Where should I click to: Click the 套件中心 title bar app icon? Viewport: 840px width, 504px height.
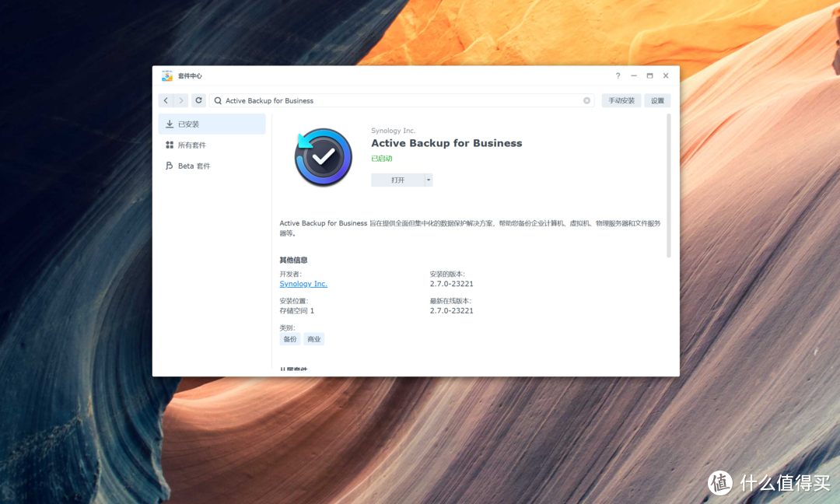(x=167, y=75)
